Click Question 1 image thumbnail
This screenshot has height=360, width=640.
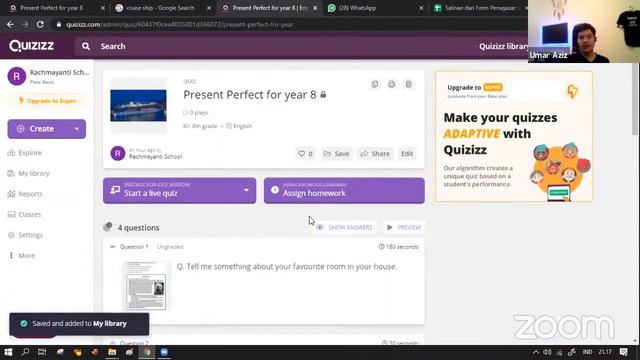pyautogui.click(x=146, y=286)
